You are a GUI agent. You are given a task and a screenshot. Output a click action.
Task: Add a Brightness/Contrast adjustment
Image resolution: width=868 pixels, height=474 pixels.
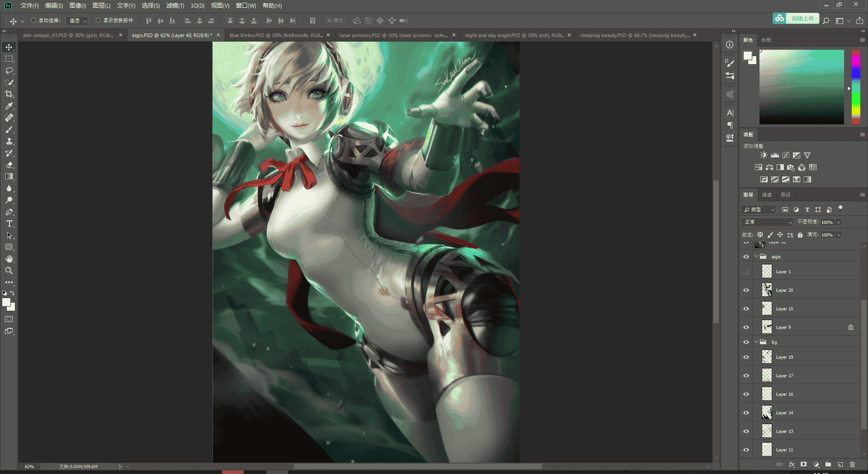[764, 155]
